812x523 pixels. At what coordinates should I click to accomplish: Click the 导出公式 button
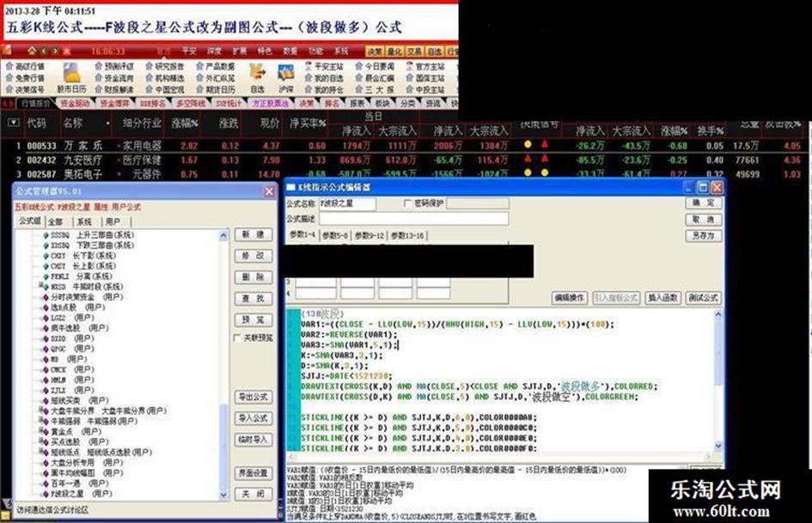253,397
